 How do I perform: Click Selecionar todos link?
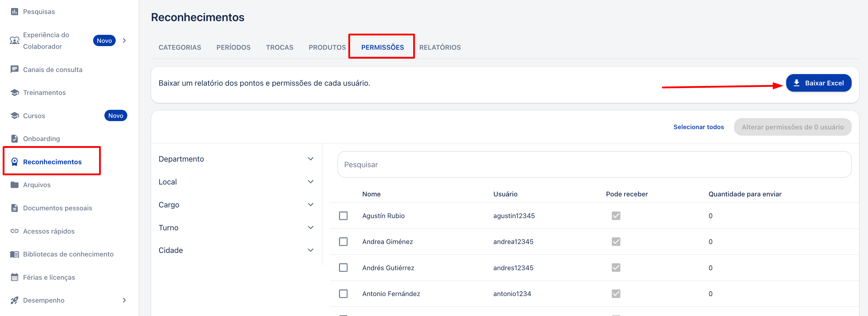(x=698, y=127)
